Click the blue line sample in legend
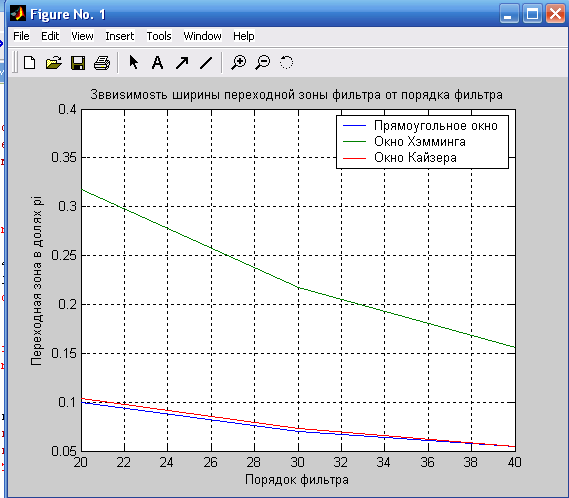Image resolution: width=569 pixels, height=498 pixels. pos(354,126)
